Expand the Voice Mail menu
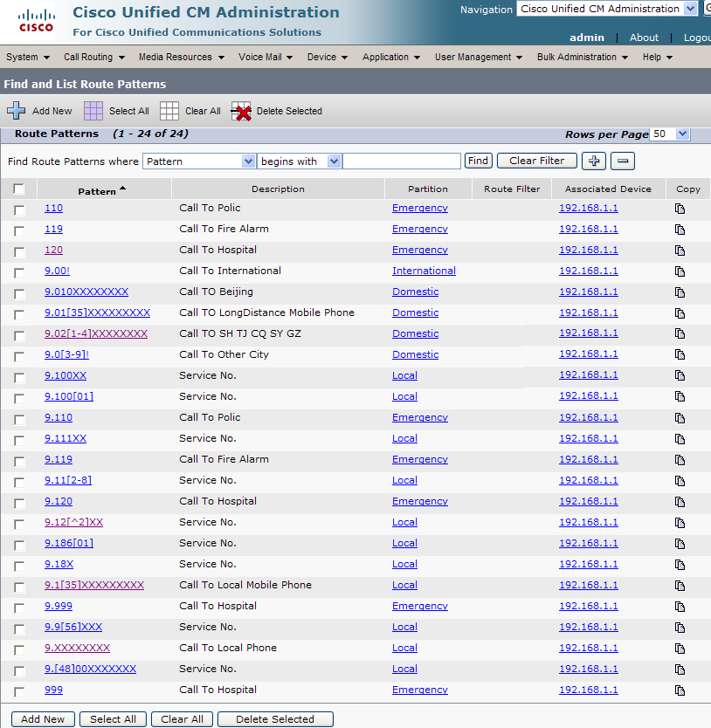This screenshot has width=711, height=728. pyautogui.click(x=266, y=57)
